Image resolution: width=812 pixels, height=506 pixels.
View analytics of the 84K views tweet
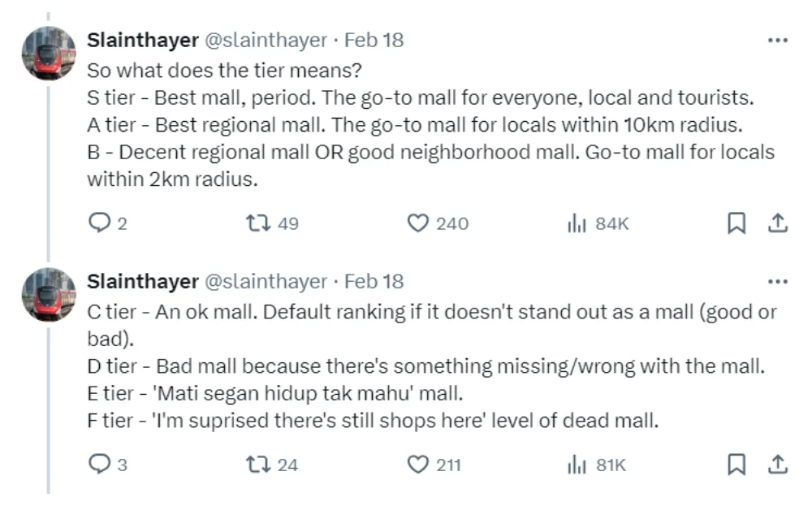(x=577, y=223)
